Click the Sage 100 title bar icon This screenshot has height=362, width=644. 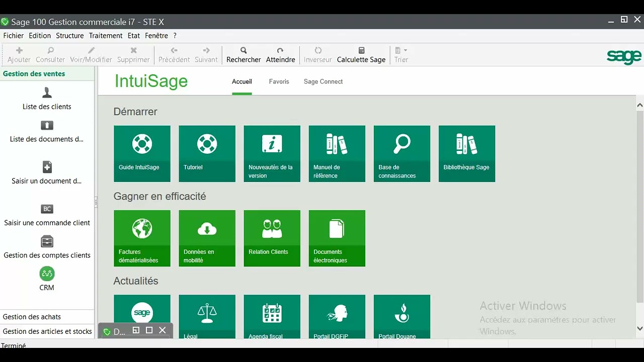click(5, 22)
